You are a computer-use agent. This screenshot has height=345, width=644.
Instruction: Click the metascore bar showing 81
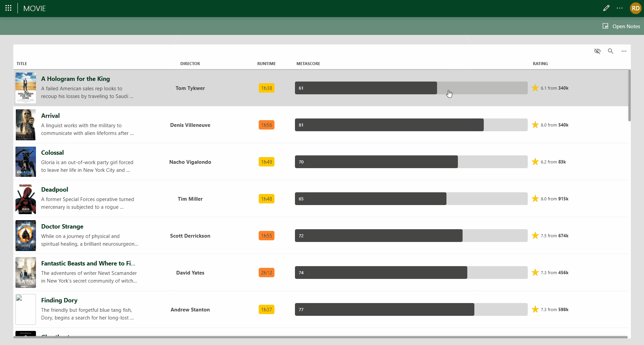click(411, 125)
